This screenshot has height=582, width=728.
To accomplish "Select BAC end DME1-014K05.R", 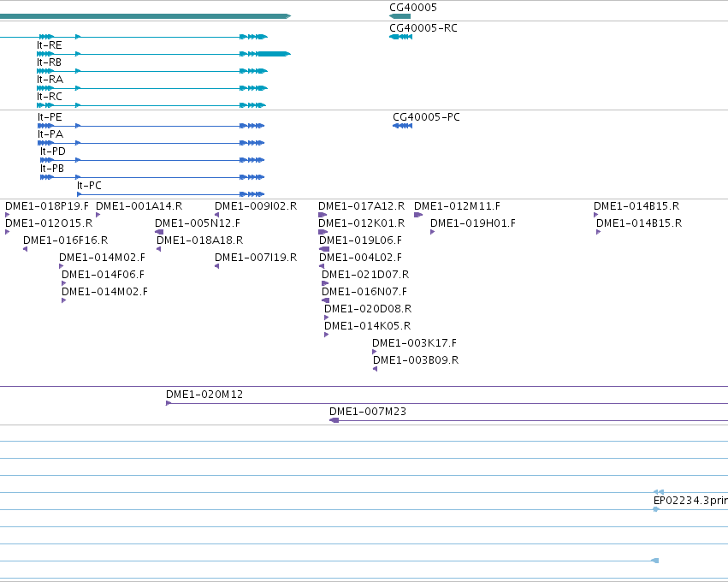I will (x=367, y=327).
